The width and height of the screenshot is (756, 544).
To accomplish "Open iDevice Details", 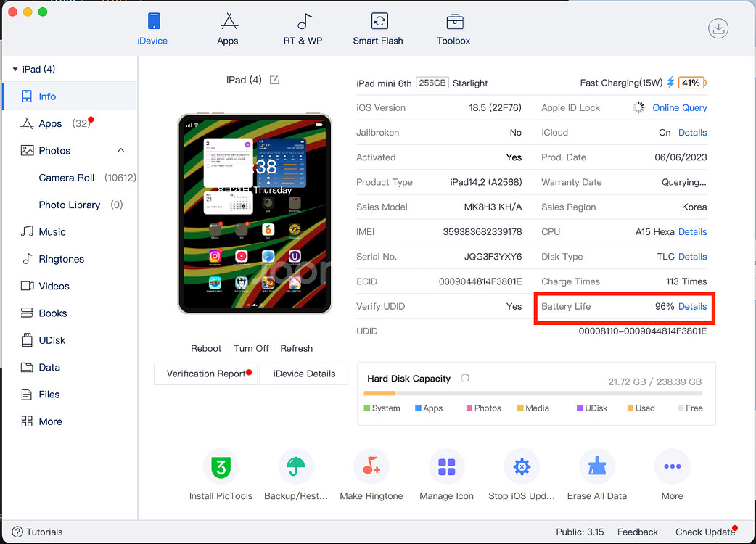I will (x=304, y=374).
